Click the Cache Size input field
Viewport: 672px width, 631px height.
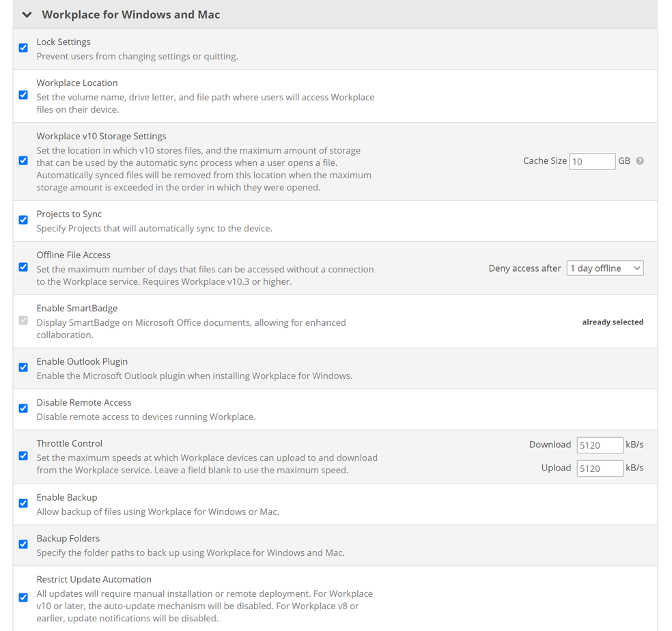(x=591, y=161)
